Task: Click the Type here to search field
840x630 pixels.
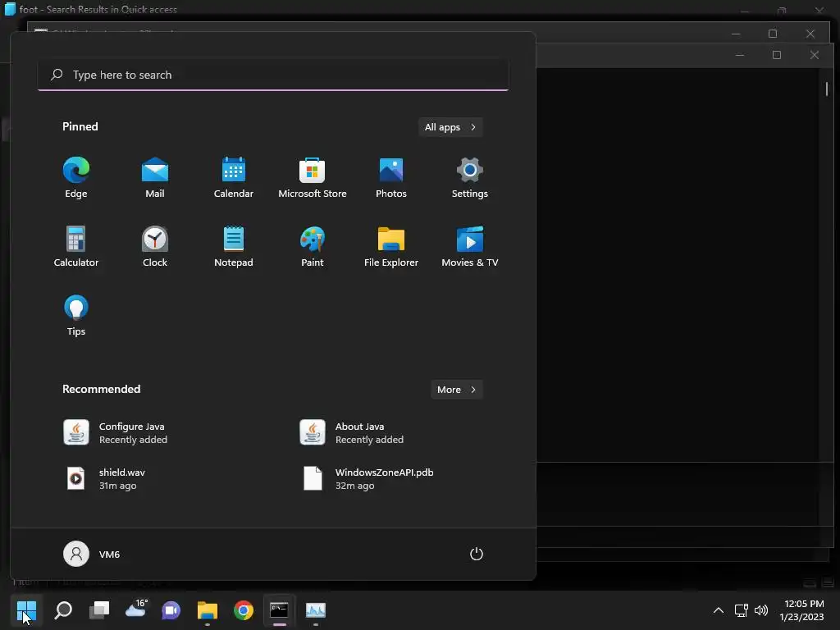Action: [x=273, y=75]
